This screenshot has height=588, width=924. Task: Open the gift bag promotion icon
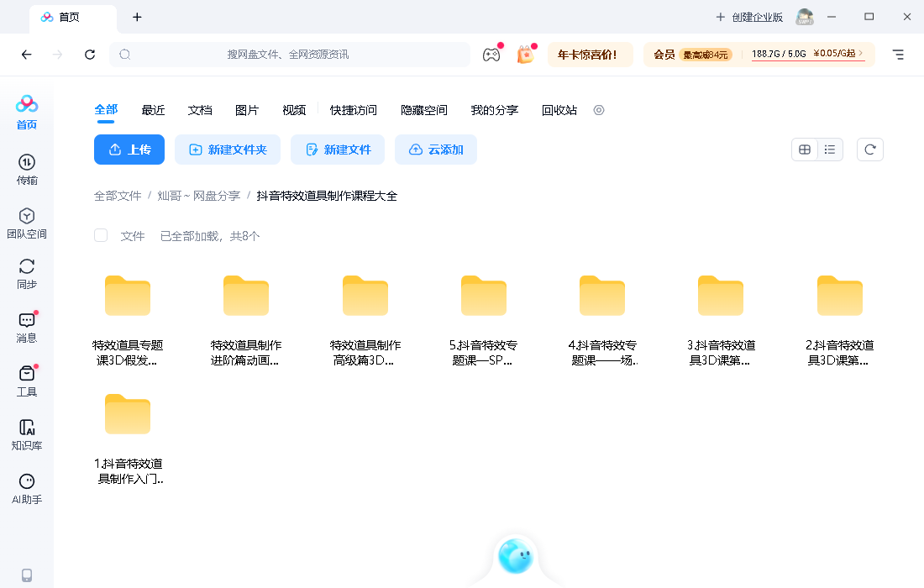pos(525,55)
